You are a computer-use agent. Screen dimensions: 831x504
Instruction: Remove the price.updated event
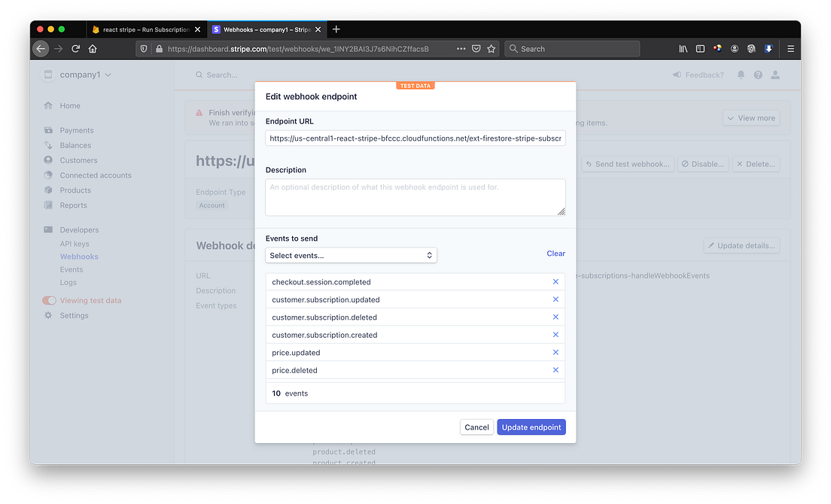coord(556,352)
